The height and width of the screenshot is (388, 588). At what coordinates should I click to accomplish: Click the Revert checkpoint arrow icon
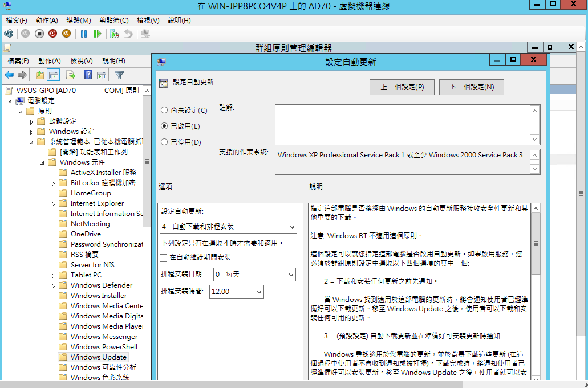(128, 34)
